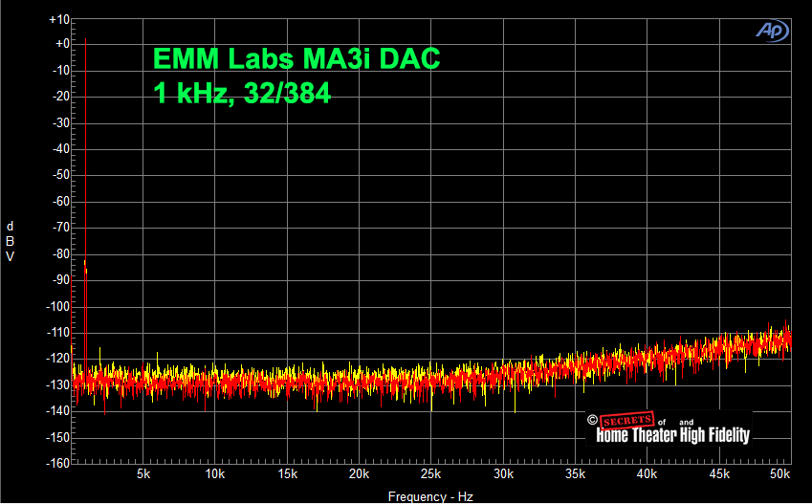The height and width of the screenshot is (504, 812).
Task: Click the '-130' y-axis tick label
Action: click(x=58, y=384)
